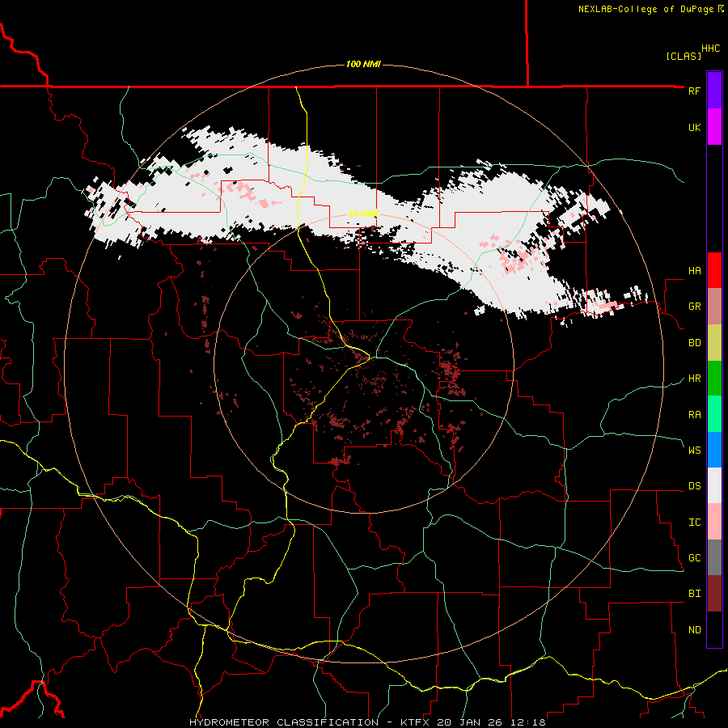Click the GC legend label
The image size is (728, 728).
pos(694,557)
